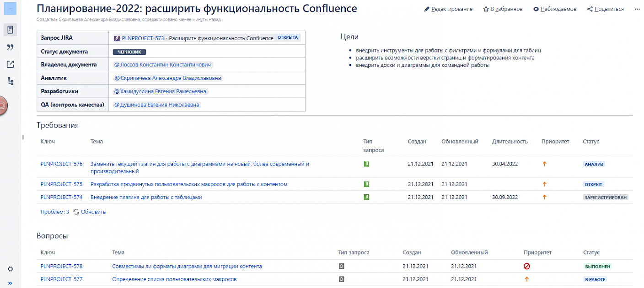644x288 pixels.
Task: Toggle the Наблюдаемое watching button
Action: point(555,9)
